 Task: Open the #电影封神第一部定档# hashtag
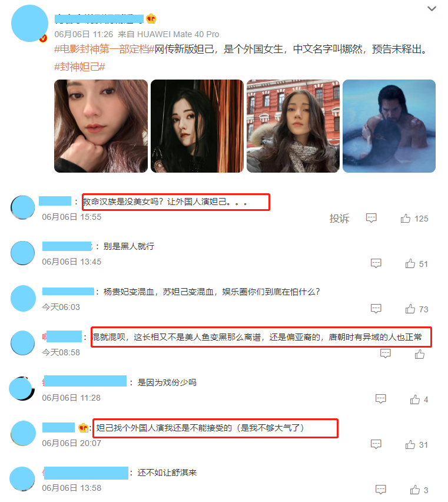(x=104, y=49)
